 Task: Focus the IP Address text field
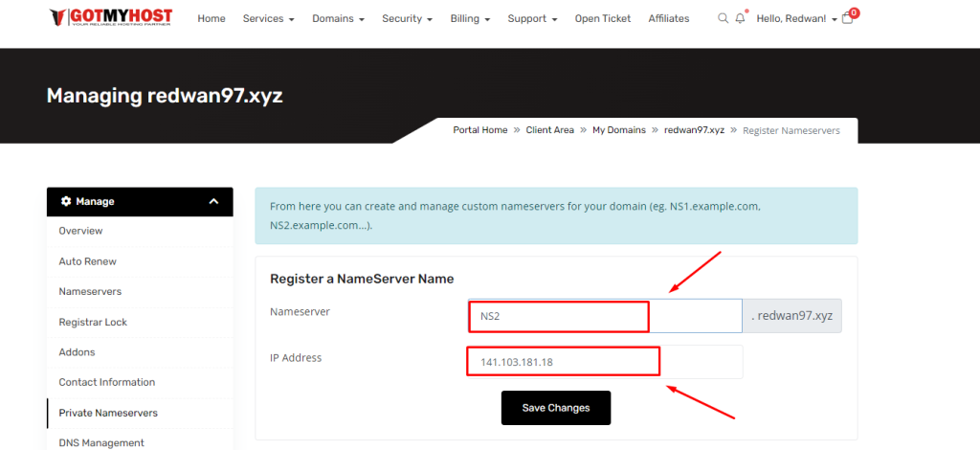coord(604,362)
